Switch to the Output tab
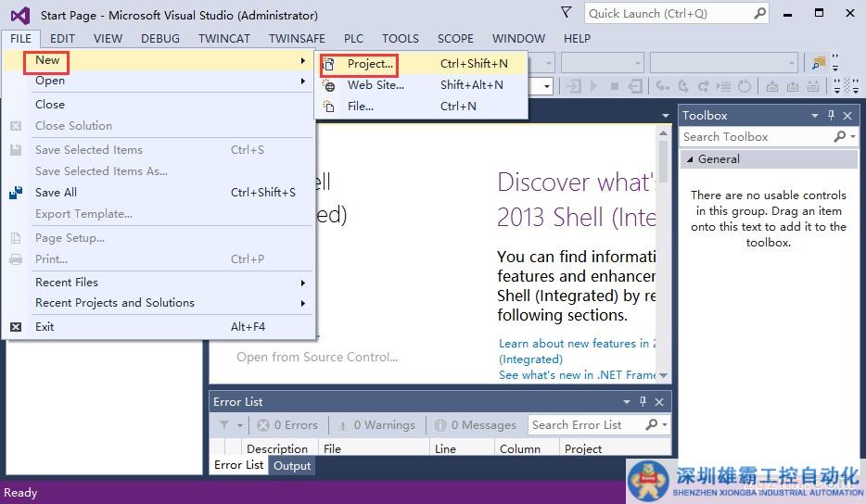Viewport: 866px width, 504px height. point(292,466)
